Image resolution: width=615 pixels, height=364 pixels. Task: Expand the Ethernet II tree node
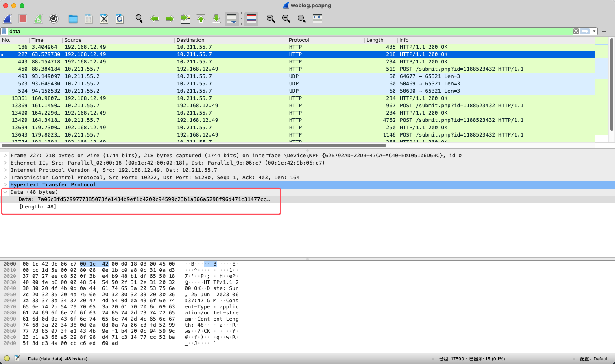pos(5,163)
